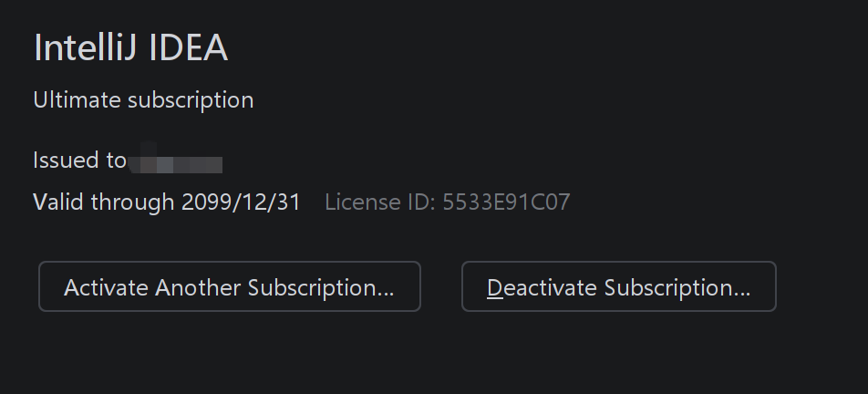
Task: Click the word IntelliJ in the title
Action: click(85, 48)
